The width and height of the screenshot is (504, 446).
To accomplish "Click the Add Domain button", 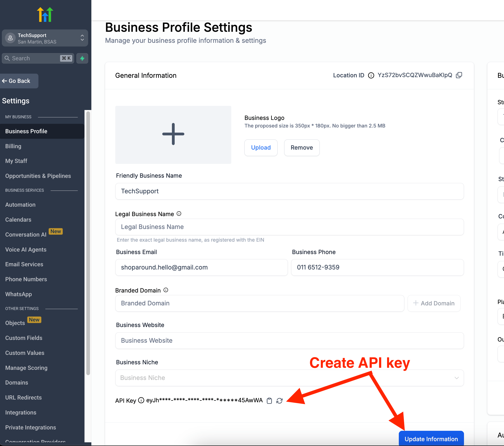I will [434, 304].
